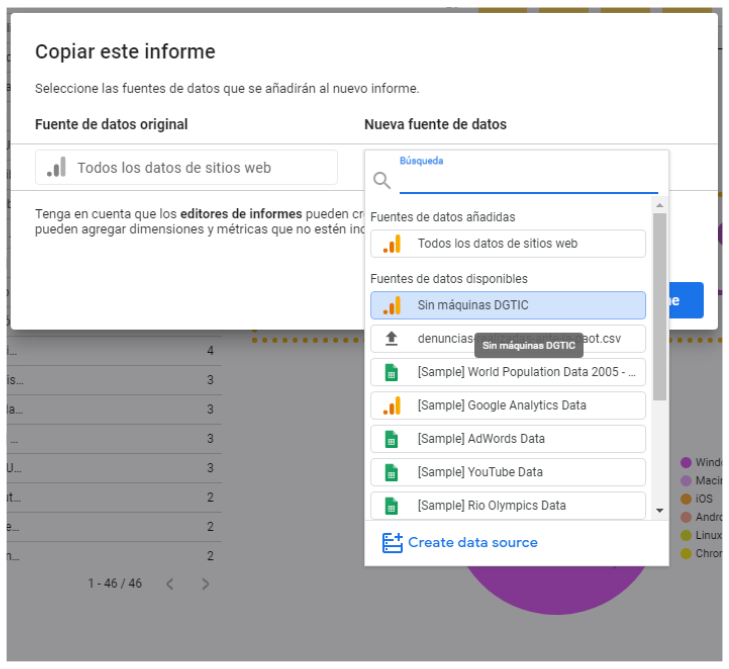Screen dimensions: 729x669
Task: Click Sheets icon beside World Population Data
Action: click(391, 372)
